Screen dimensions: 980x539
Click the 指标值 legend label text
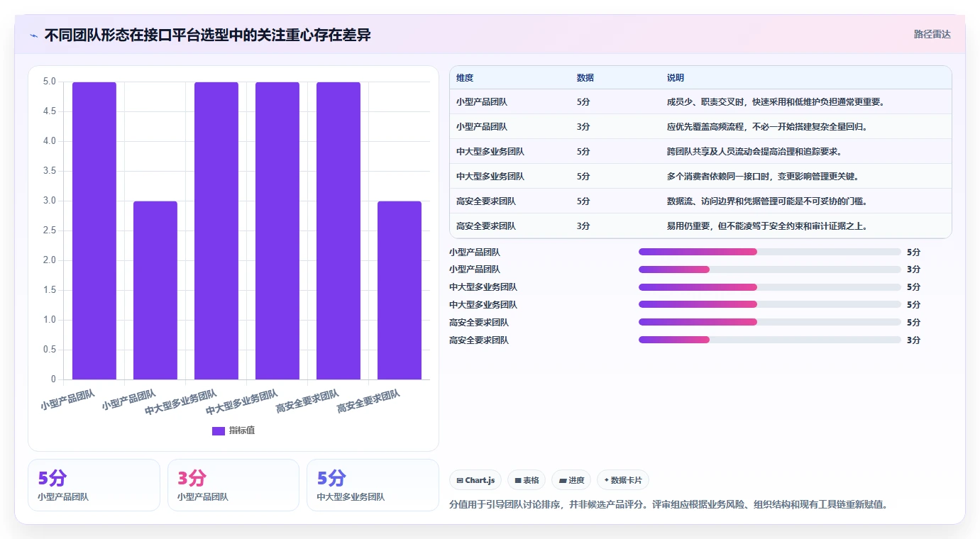[x=241, y=430]
